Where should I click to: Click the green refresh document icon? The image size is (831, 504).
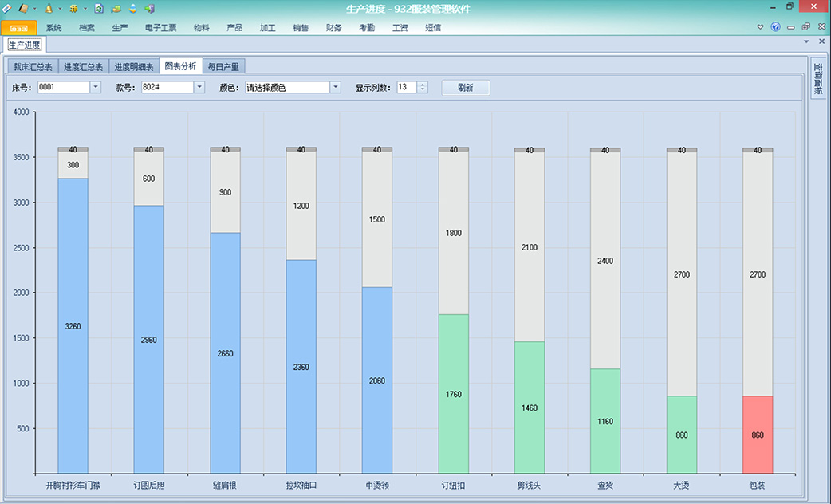[x=99, y=8]
